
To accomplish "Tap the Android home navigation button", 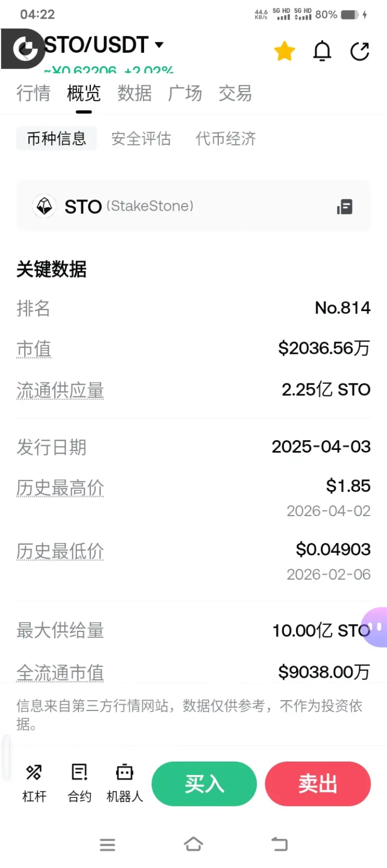I will pos(193,844).
